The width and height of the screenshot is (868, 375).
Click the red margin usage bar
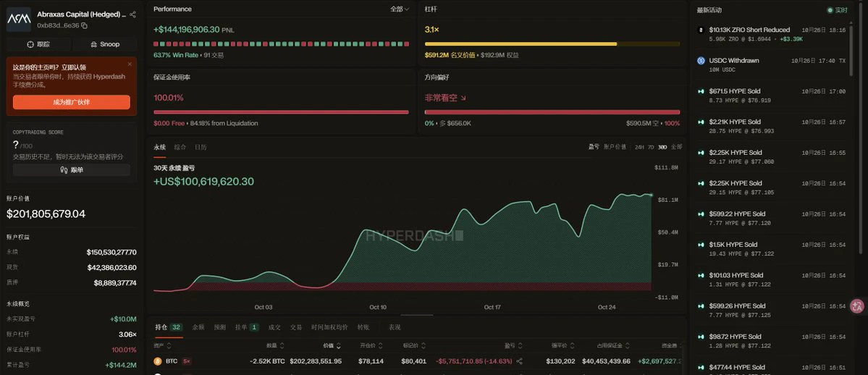tap(281, 112)
